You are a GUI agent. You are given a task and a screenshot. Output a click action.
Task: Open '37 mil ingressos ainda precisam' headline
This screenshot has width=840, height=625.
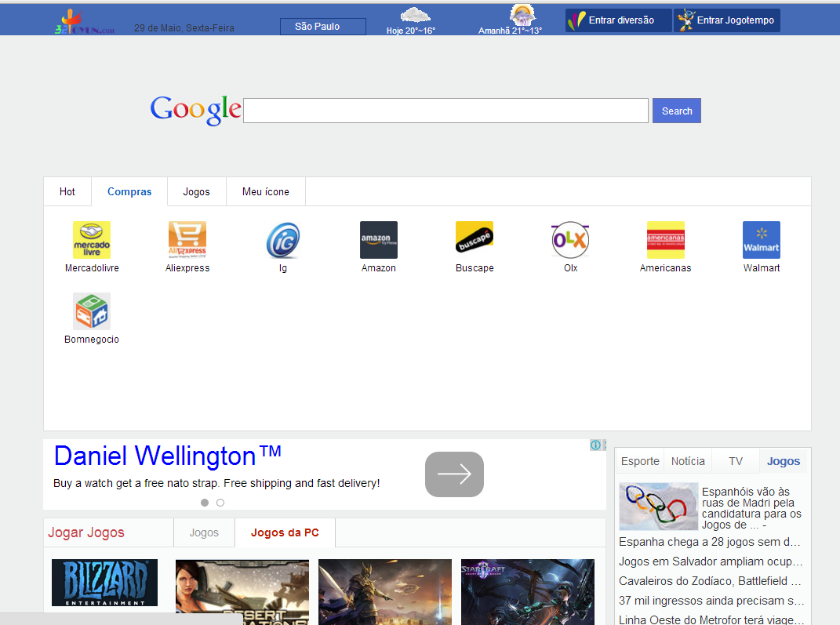point(711,601)
